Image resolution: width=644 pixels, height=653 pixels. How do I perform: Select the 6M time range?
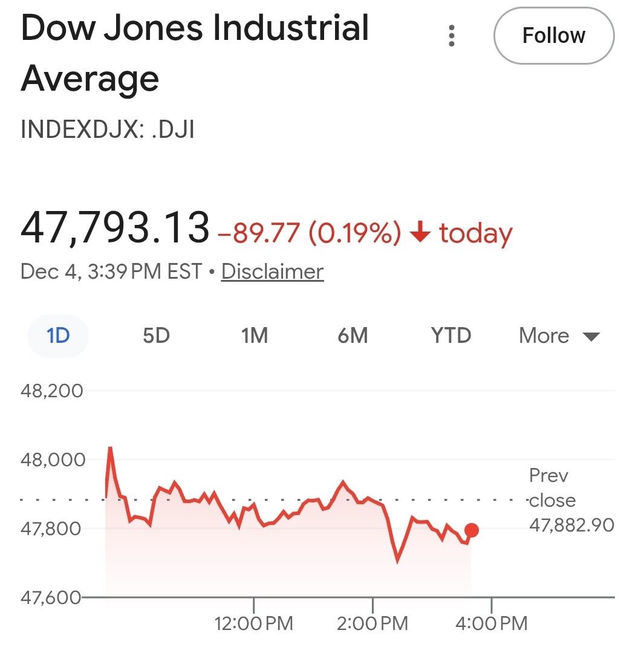click(x=353, y=336)
